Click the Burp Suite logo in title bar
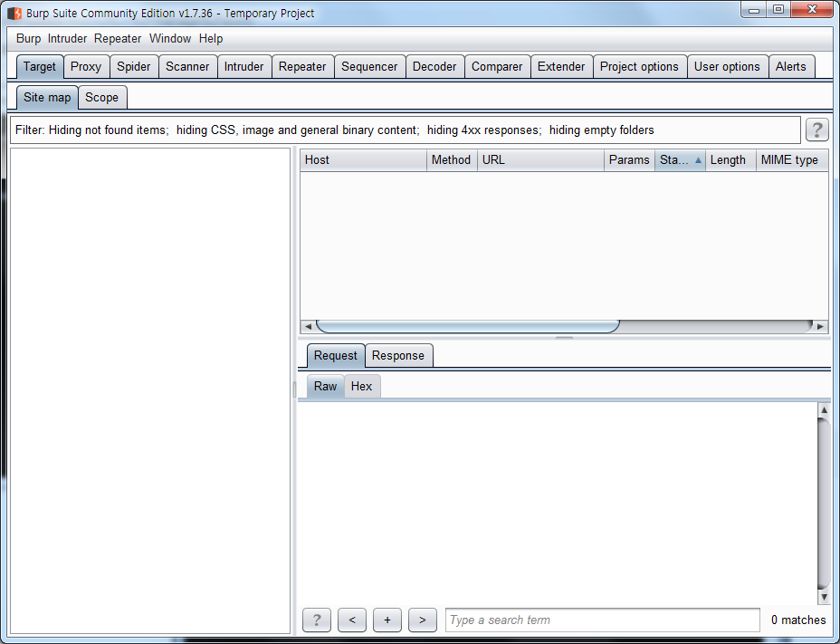Screen dimensions: 840x644 click(15, 13)
